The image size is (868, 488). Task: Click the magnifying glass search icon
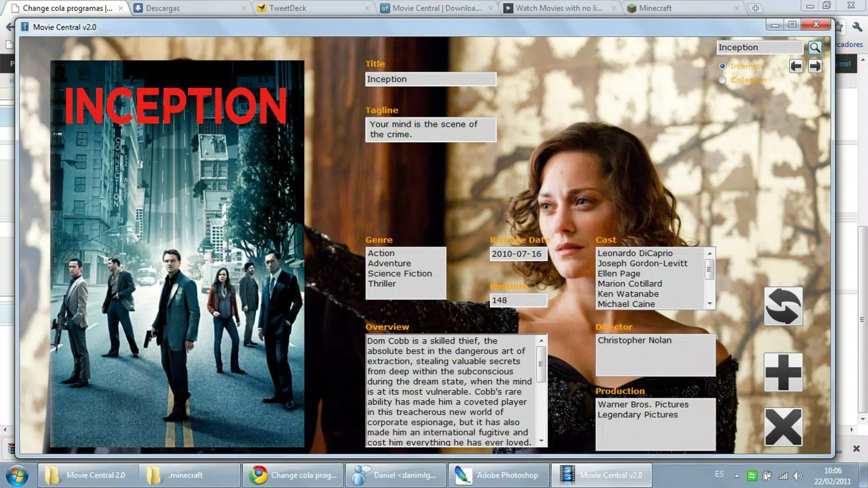pyautogui.click(x=815, y=48)
